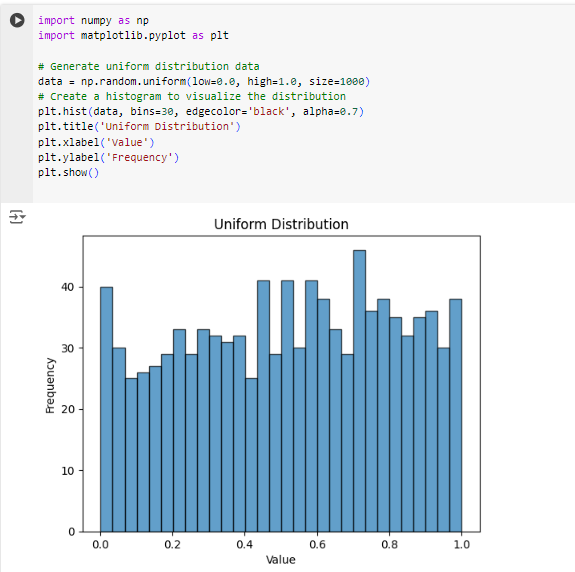The width and height of the screenshot is (575, 572).
Task: Run the code cell with the play button
Action: [17, 20]
